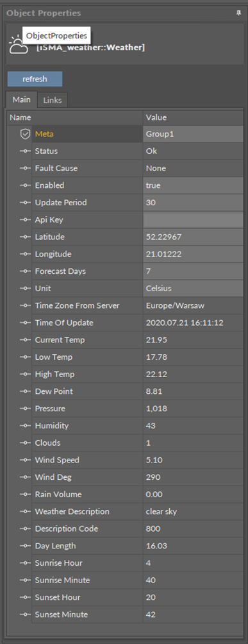Click the Api Key input field

pos(193,220)
